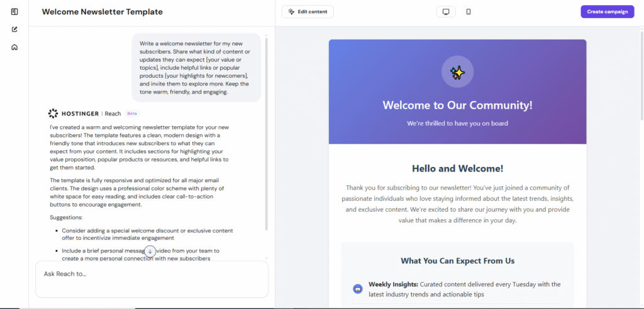Image resolution: width=644 pixels, height=309 pixels.
Task: Click the sparkle emoji in email header
Action: 457,73
